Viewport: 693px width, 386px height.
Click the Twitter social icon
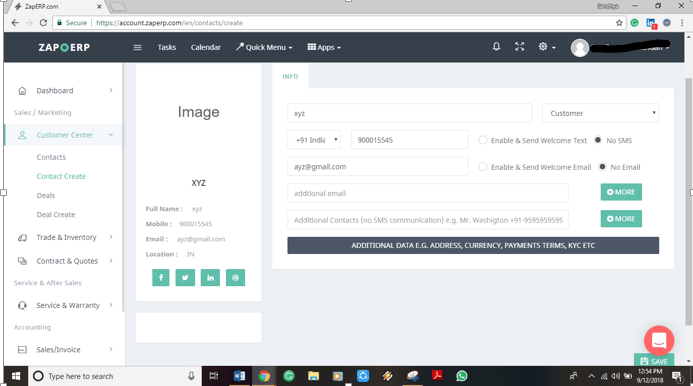(185, 278)
